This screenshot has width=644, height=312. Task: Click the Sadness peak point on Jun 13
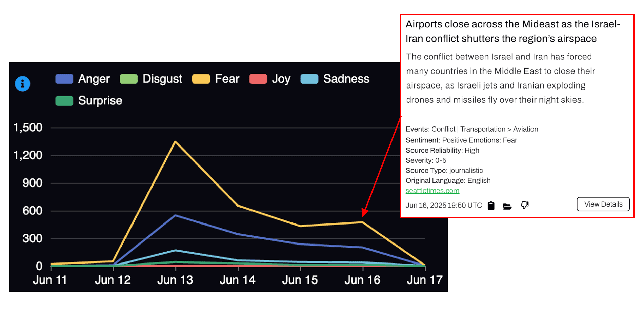pyautogui.click(x=175, y=250)
